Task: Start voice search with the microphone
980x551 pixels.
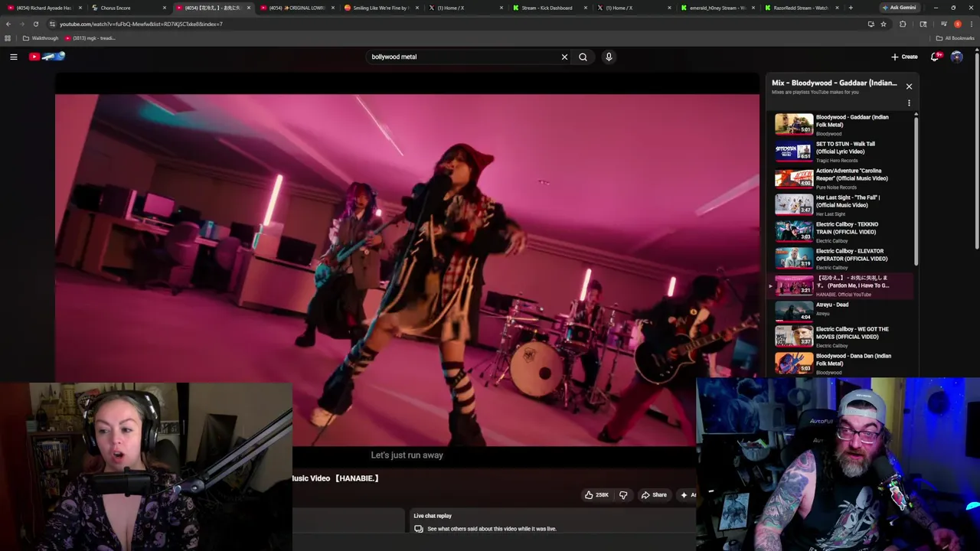Action: 609,57
